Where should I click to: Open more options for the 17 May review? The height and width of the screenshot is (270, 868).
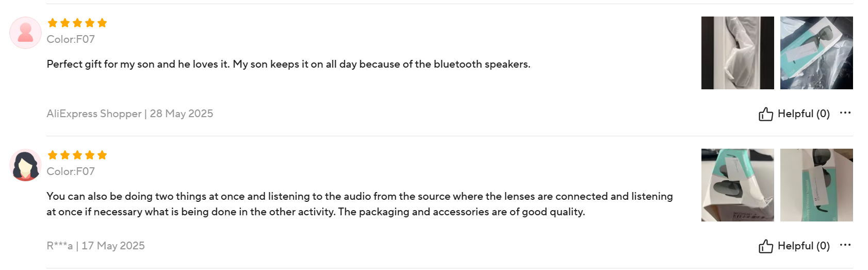click(845, 245)
